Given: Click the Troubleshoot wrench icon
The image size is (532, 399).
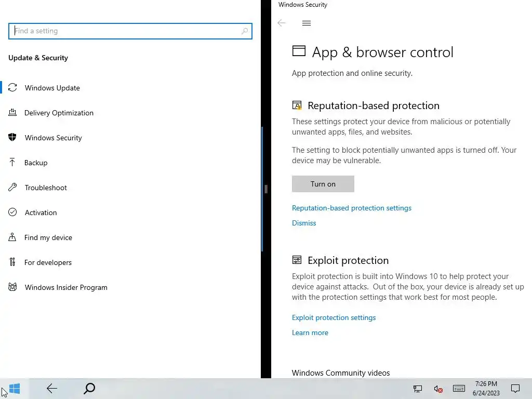Looking at the screenshot, I should [12, 187].
